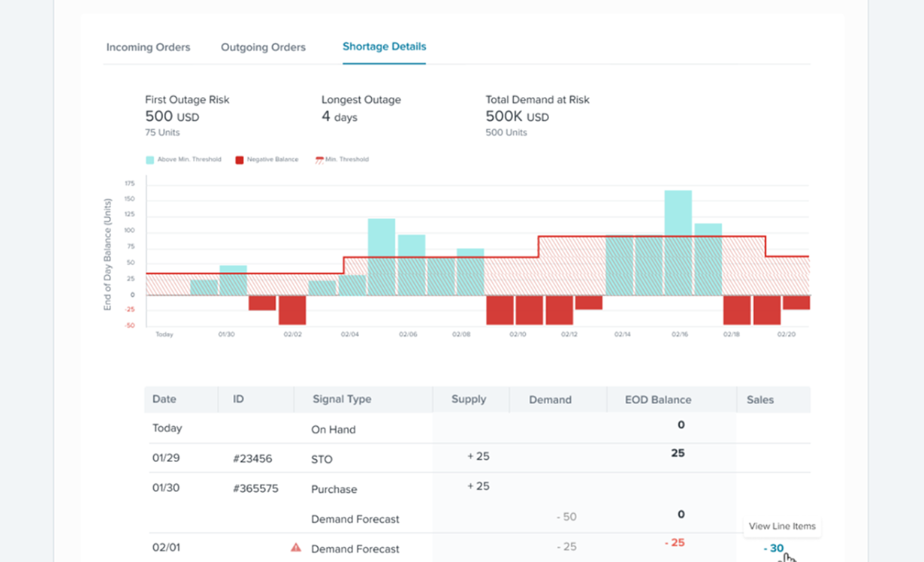
Task: Click the On Hand signal type cell
Action: coord(334,430)
